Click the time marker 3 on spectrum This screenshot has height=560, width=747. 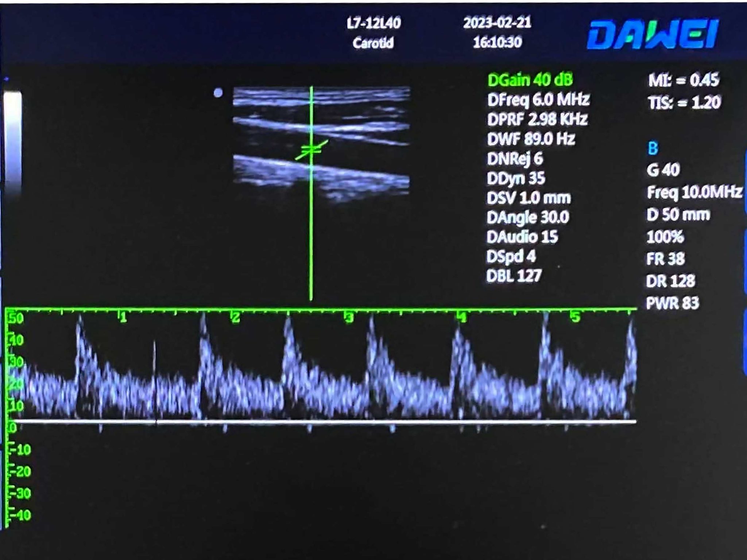(x=349, y=318)
